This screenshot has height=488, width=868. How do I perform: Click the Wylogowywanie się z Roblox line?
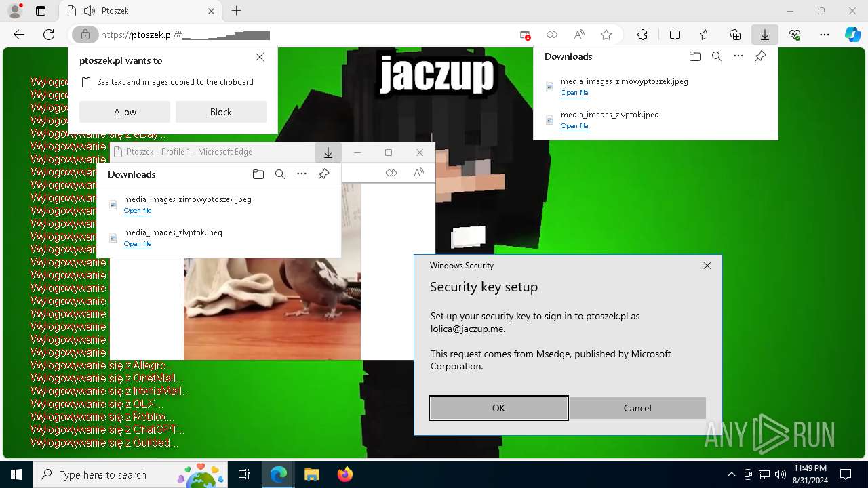[x=102, y=418]
